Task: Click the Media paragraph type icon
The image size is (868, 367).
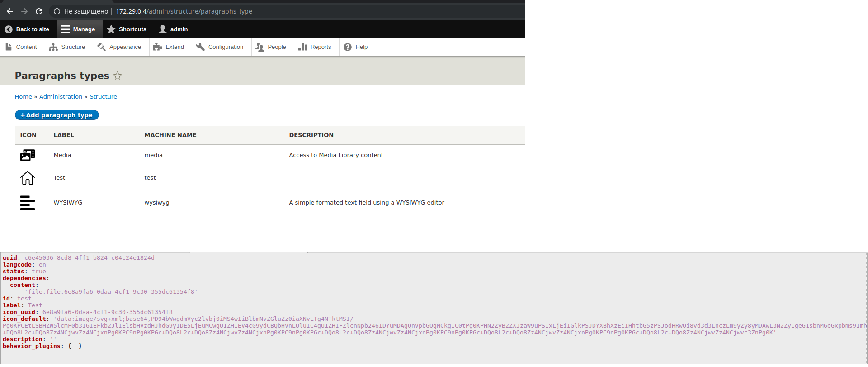Action: 28,155
